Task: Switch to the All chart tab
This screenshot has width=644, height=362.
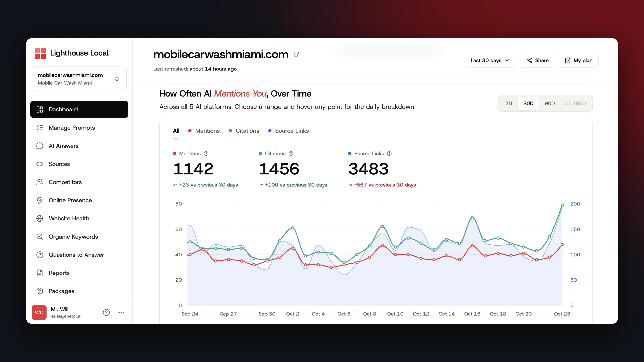Action: (x=176, y=131)
